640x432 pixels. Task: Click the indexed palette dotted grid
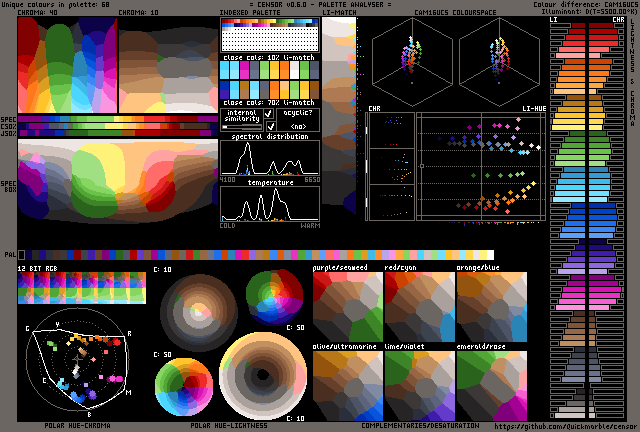(269, 39)
